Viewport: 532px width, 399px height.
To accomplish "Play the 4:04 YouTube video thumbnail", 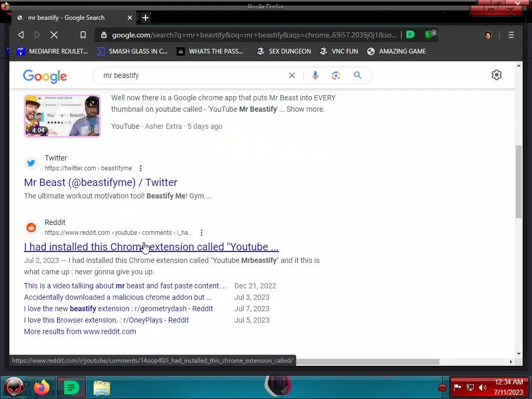I will [62, 116].
